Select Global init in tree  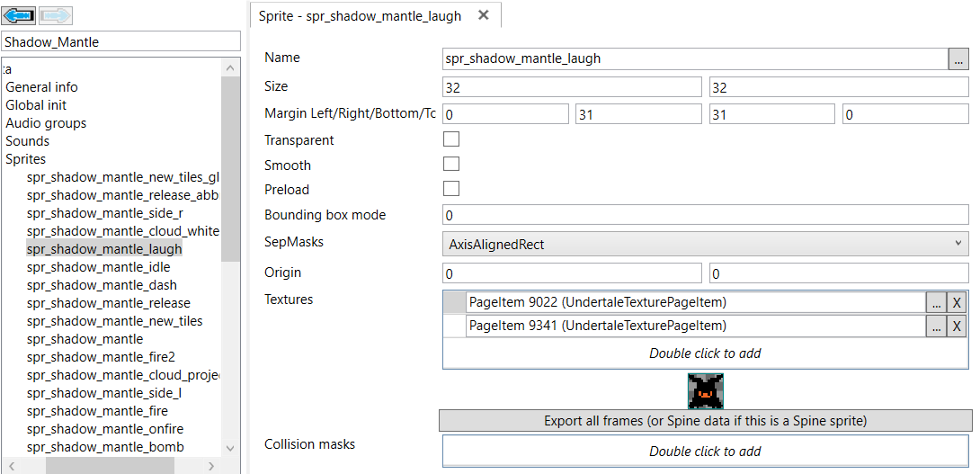[36, 105]
